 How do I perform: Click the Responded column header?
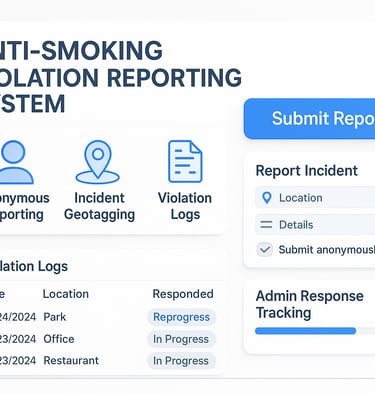tap(183, 294)
